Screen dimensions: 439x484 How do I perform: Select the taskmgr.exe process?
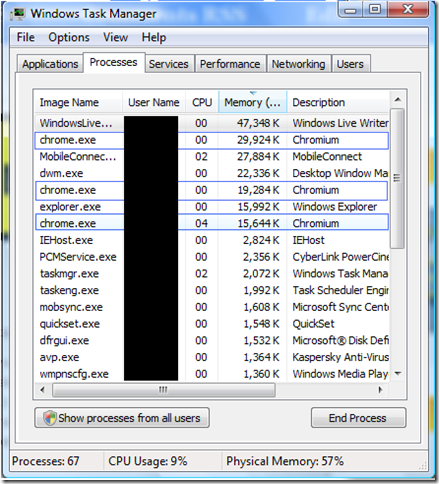click(212, 274)
